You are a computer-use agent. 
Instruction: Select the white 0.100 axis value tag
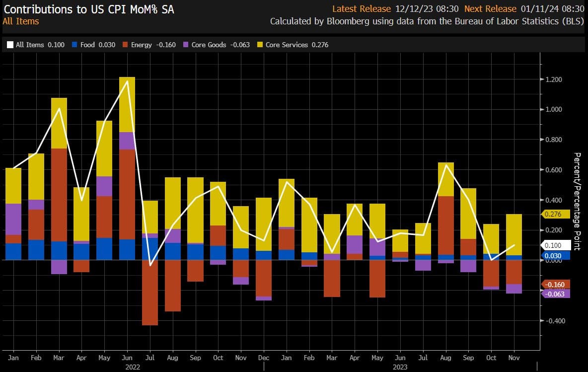click(x=556, y=245)
